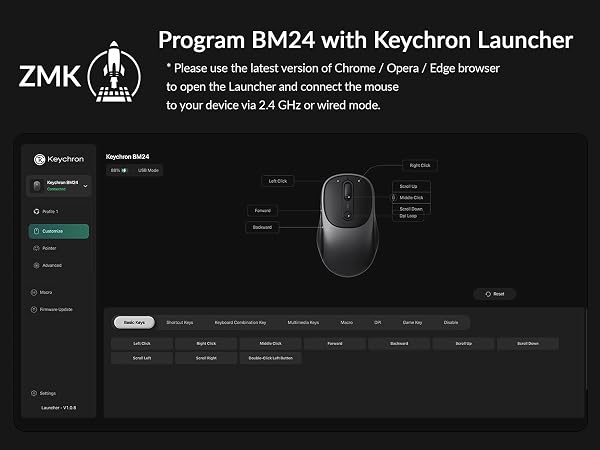The image size is (600, 450).
Task: Select the Keychron BM24 device mouse icon
Action: (37, 186)
